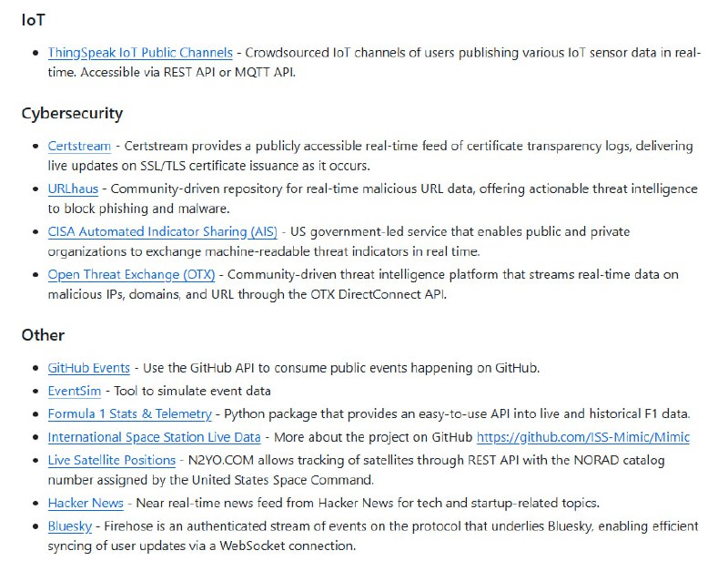
Task: Click the IoT section heading
Action: [x=33, y=19]
